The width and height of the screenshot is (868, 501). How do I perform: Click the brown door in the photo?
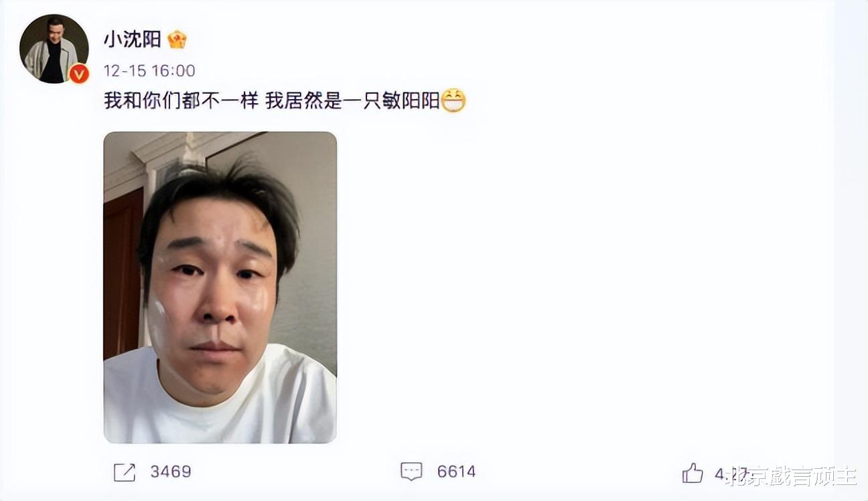[x=123, y=275]
